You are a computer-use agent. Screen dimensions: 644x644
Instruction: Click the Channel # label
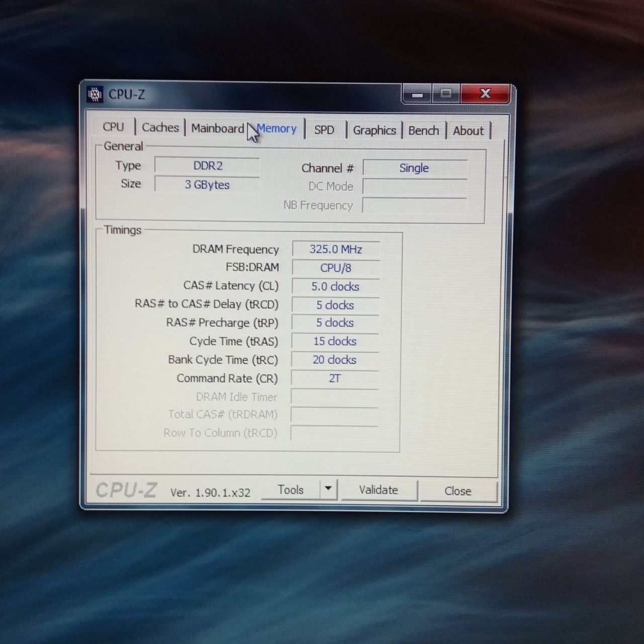(x=328, y=168)
